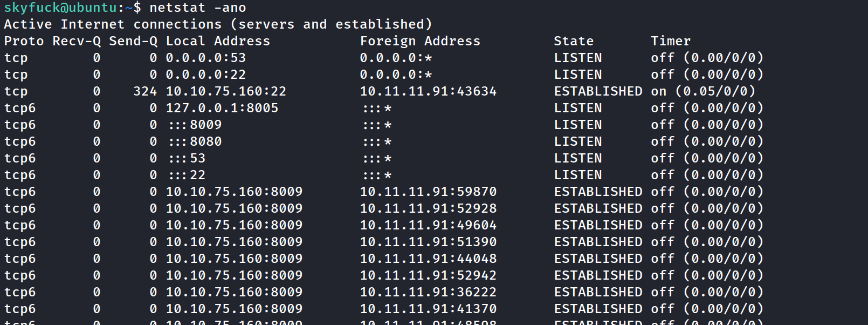Click the netstat -ano command text
The height and width of the screenshot is (325, 868).
click(197, 8)
